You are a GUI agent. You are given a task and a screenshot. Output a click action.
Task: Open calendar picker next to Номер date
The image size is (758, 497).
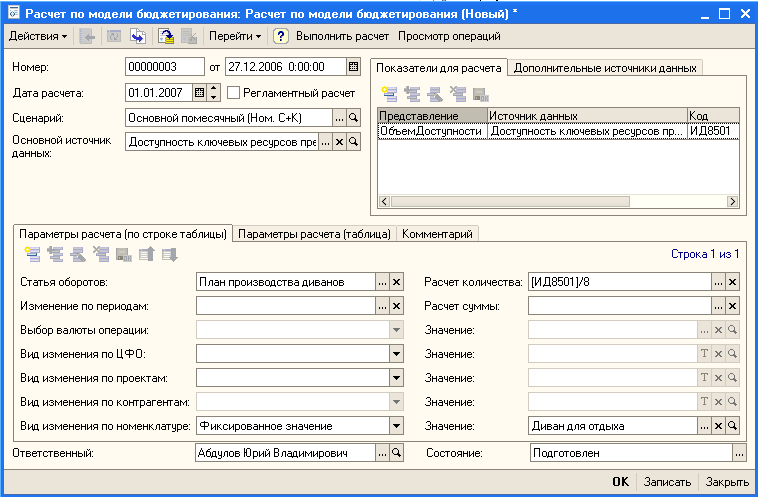pos(353,68)
